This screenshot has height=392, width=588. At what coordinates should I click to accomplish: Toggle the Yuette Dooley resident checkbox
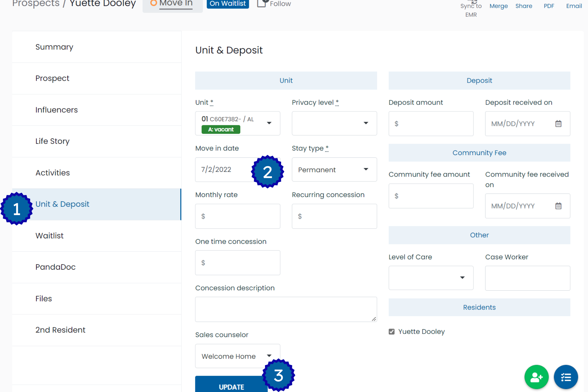point(391,332)
